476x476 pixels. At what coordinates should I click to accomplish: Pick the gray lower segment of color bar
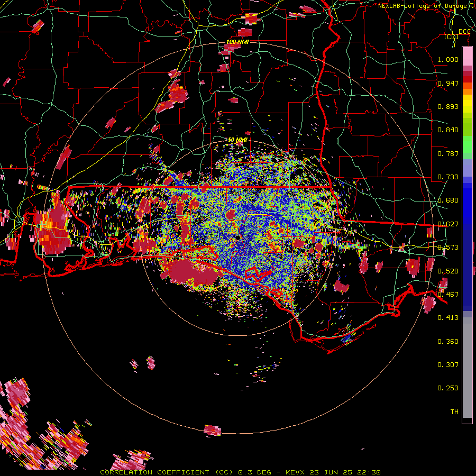click(x=467, y=368)
